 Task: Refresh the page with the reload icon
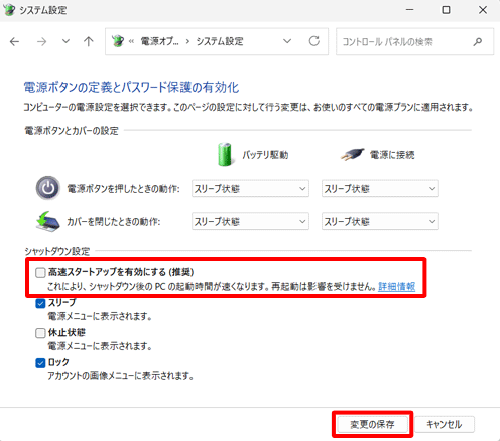314,41
